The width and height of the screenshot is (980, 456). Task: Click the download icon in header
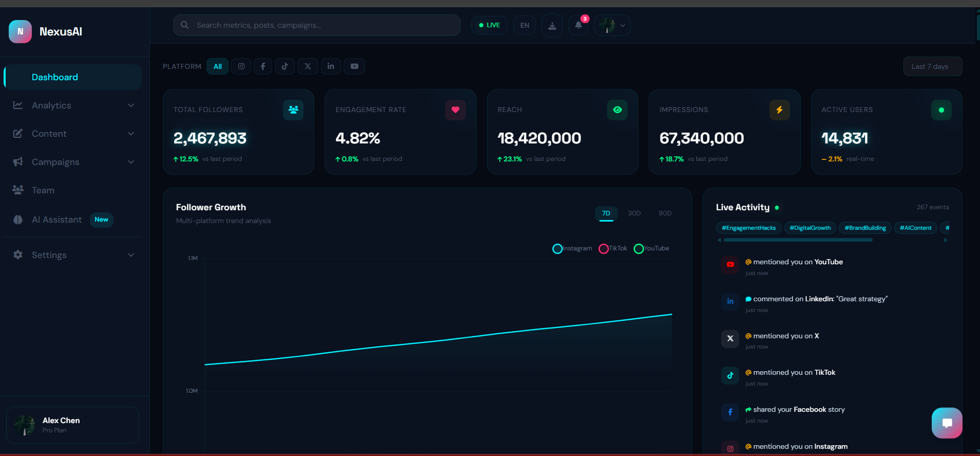(552, 25)
